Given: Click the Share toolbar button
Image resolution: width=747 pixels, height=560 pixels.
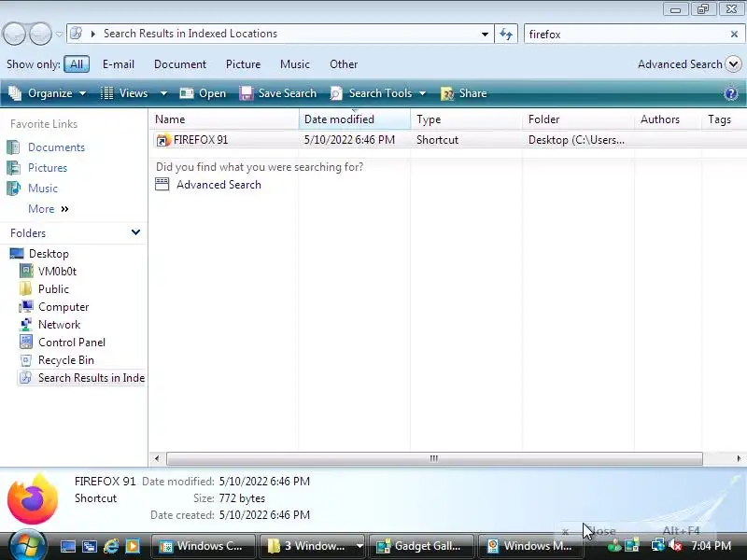Looking at the screenshot, I should tap(463, 93).
